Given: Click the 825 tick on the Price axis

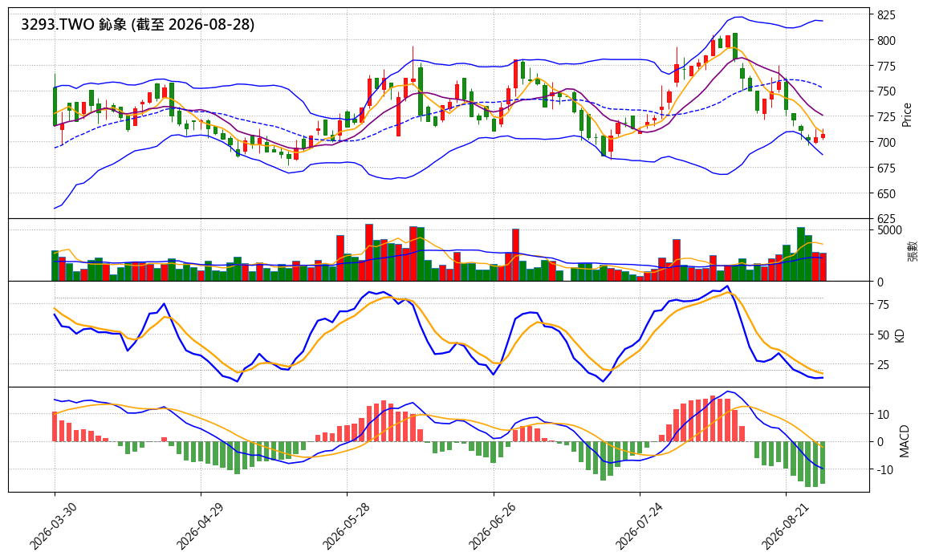Looking at the screenshot, I should point(886,14).
